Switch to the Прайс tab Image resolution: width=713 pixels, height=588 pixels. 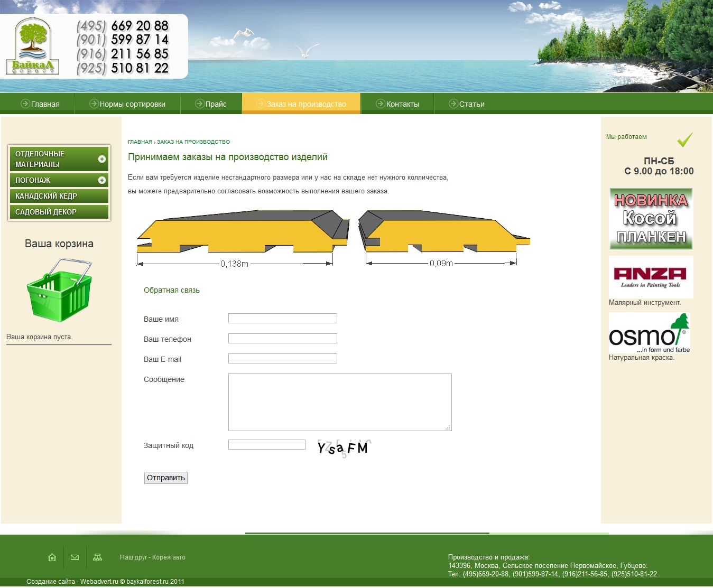(x=211, y=104)
